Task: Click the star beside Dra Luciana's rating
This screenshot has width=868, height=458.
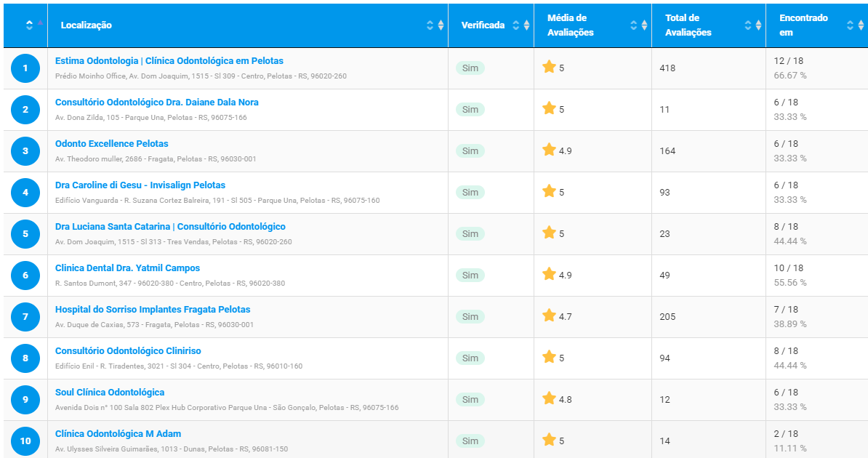Action: (x=549, y=233)
